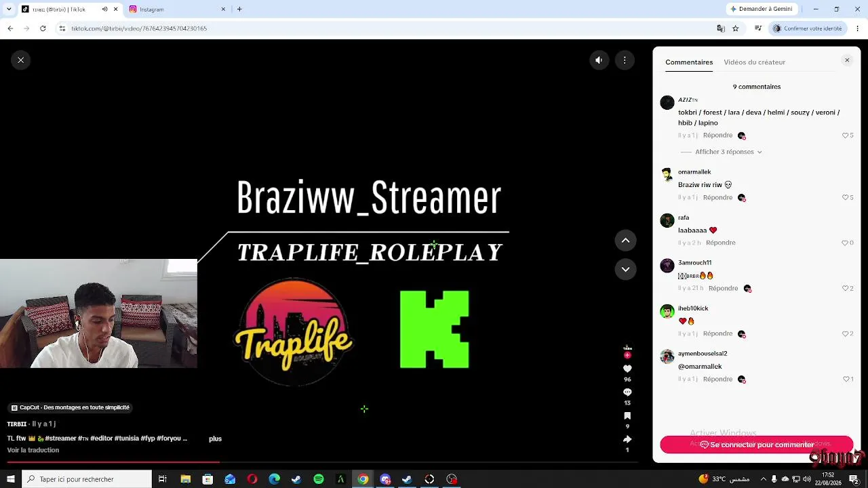Expand Afficher 3 réponses
868x488 pixels.
click(728, 152)
